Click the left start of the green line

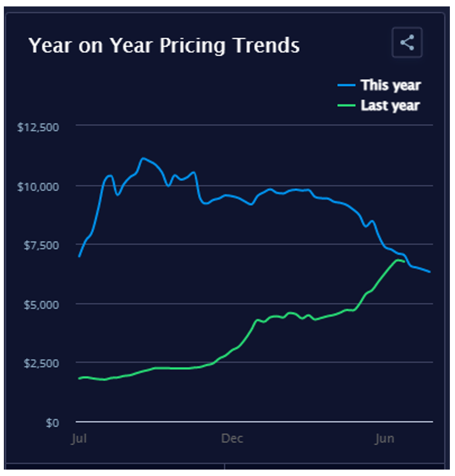[x=79, y=378]
